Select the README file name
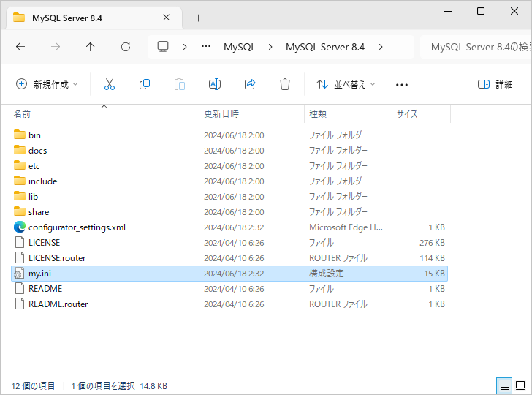 click(45, 289)
